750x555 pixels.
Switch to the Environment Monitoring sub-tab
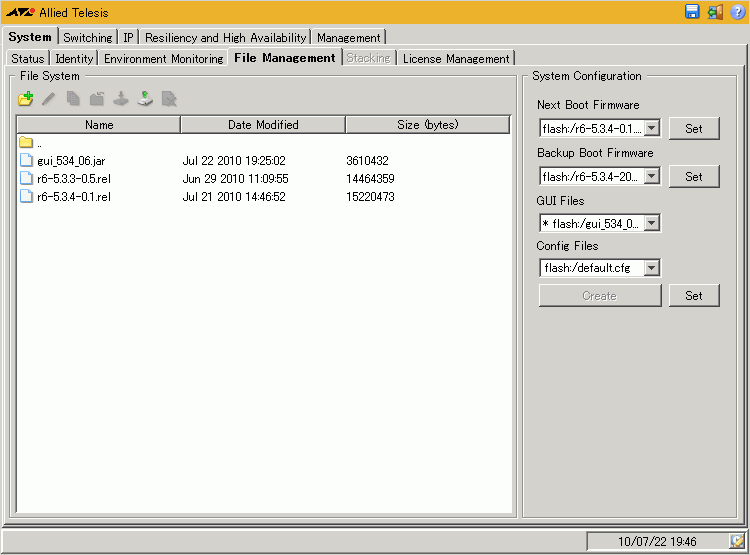tap(164, 58)
